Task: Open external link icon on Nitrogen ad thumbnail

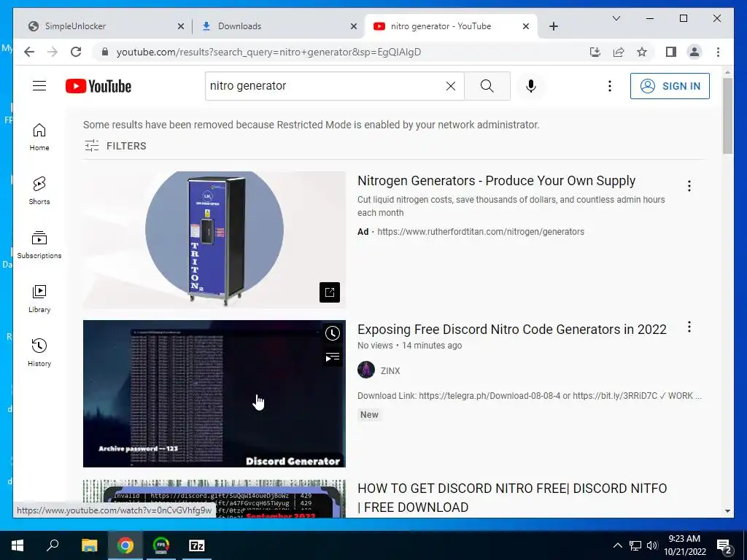Action: pos(330,292)
